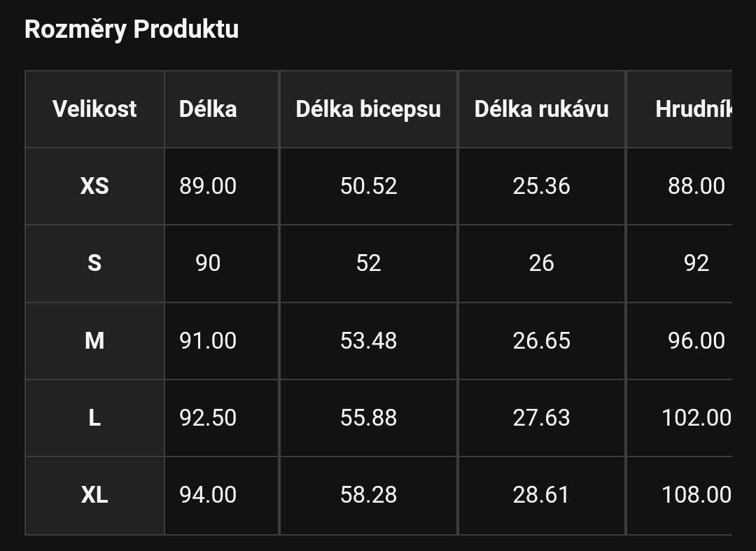Select the 25.36 sleeve cell
The image size is (756, 551).
541,186
